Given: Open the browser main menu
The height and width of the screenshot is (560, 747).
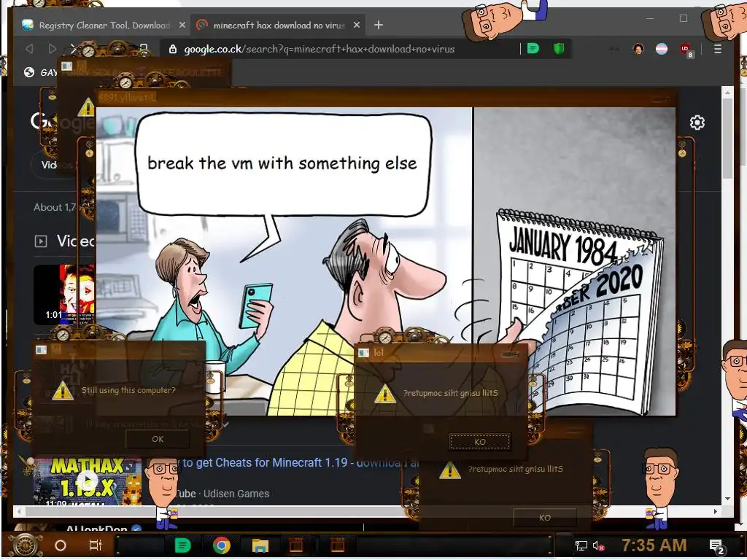Looking at the screenshot, I should [718, 49].
